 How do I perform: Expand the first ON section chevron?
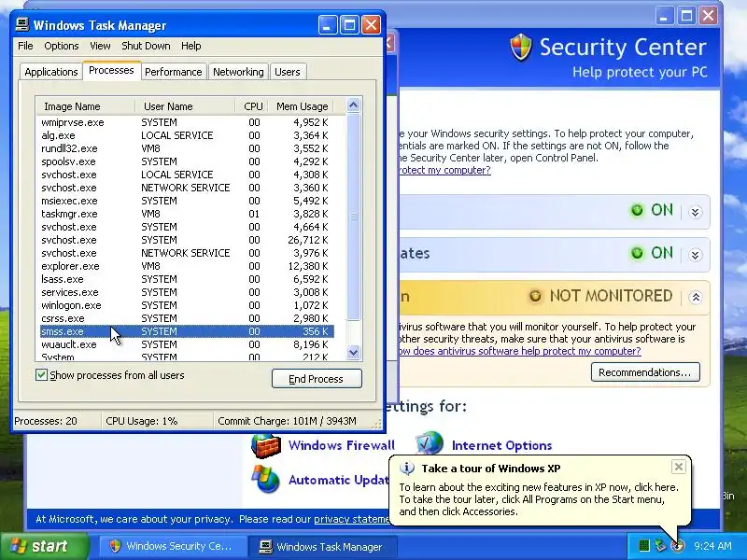click(x=695, y=212)
